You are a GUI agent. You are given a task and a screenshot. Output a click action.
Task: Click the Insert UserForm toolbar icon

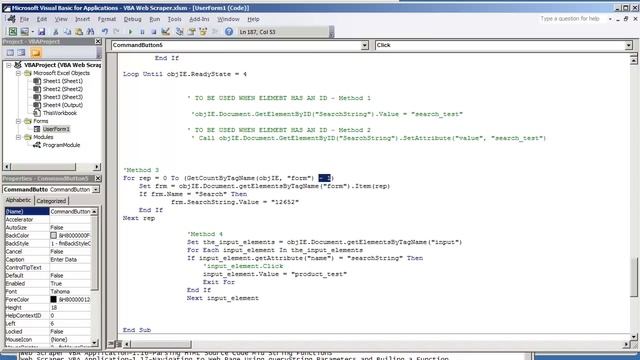coord(24,31)
